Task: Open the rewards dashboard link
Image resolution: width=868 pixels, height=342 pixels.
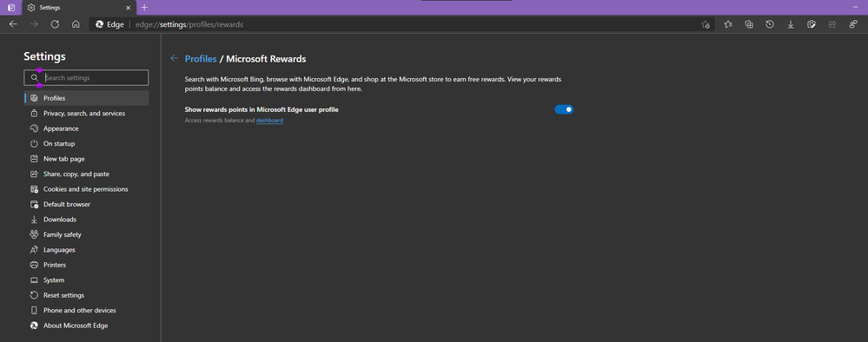Action: [269, 120]
